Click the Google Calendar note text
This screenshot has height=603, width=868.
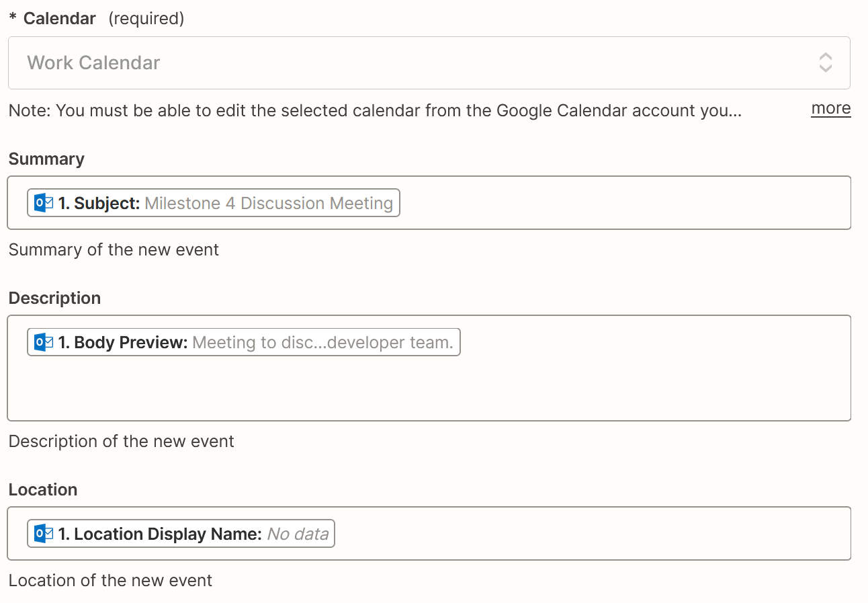tap(374, 110)
